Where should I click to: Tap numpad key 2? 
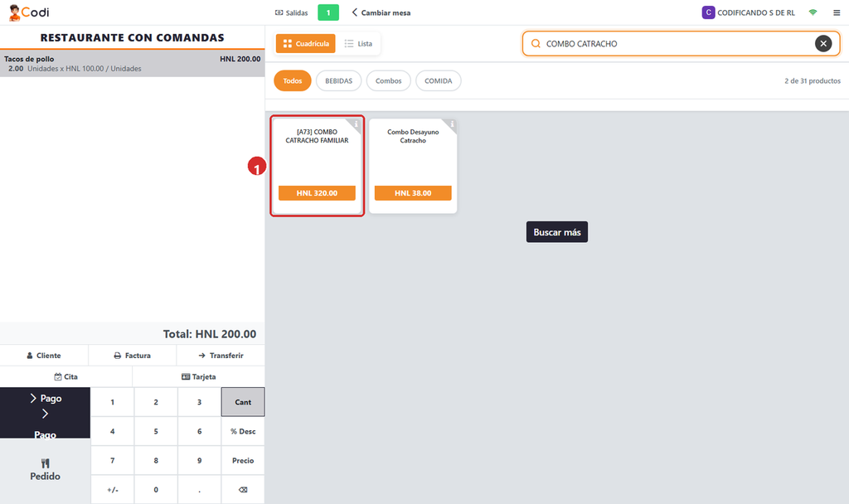(156, 402)
